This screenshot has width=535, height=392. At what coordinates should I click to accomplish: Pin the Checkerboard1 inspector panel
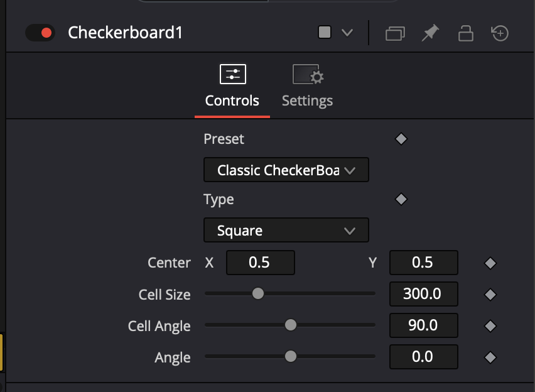click(x=430, y=33)
